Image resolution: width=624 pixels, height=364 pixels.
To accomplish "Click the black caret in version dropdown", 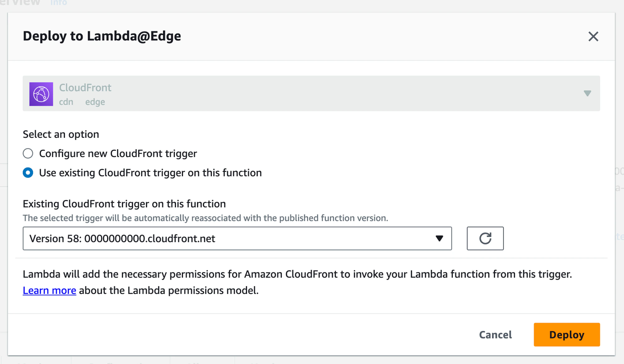I will tap(439, 238).
